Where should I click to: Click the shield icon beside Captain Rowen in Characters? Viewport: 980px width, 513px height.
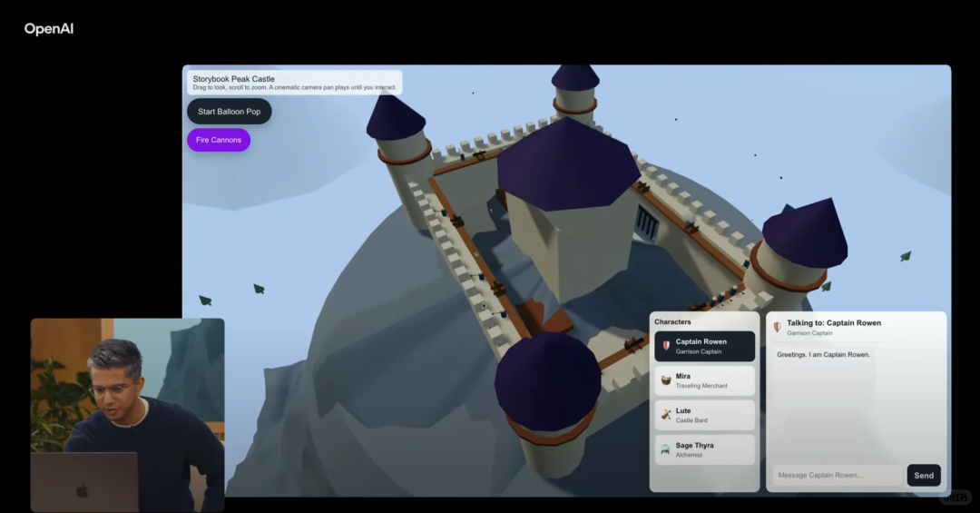coord(666,346)
